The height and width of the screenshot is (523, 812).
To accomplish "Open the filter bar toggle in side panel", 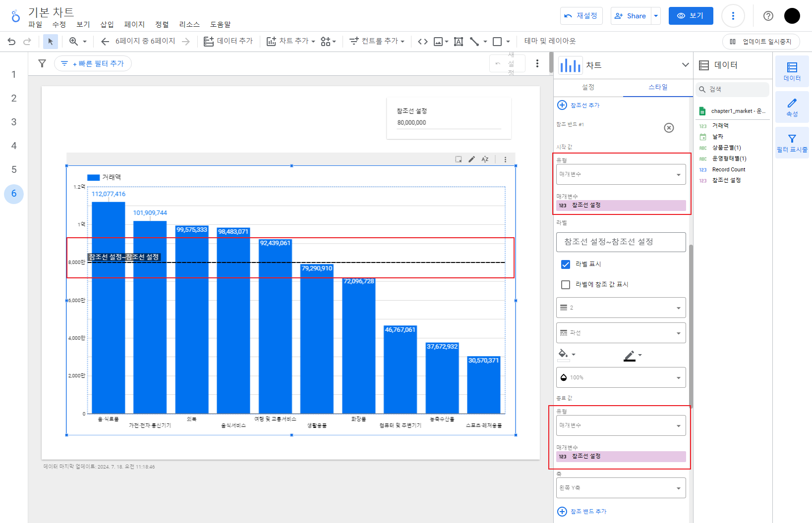I will [x=792, y=142].
